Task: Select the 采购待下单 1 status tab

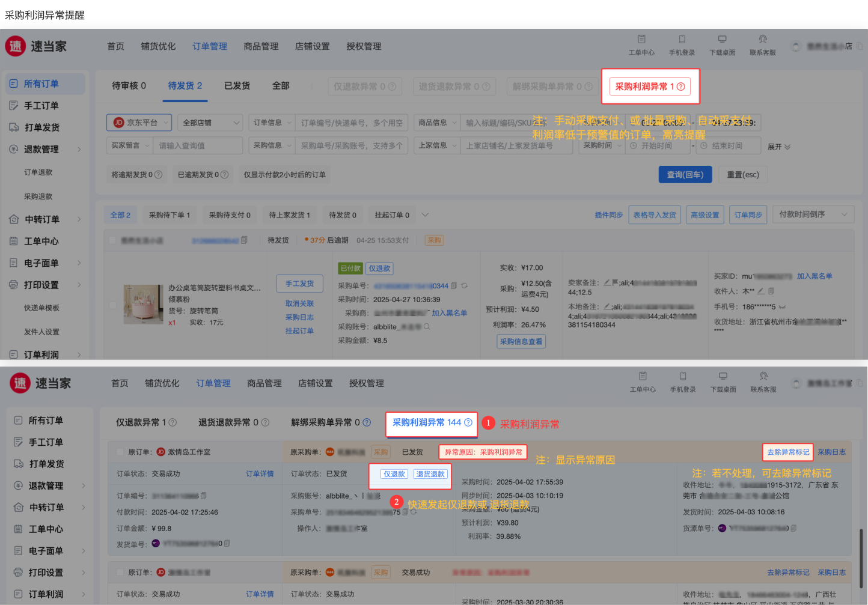Action: point(169,215)
